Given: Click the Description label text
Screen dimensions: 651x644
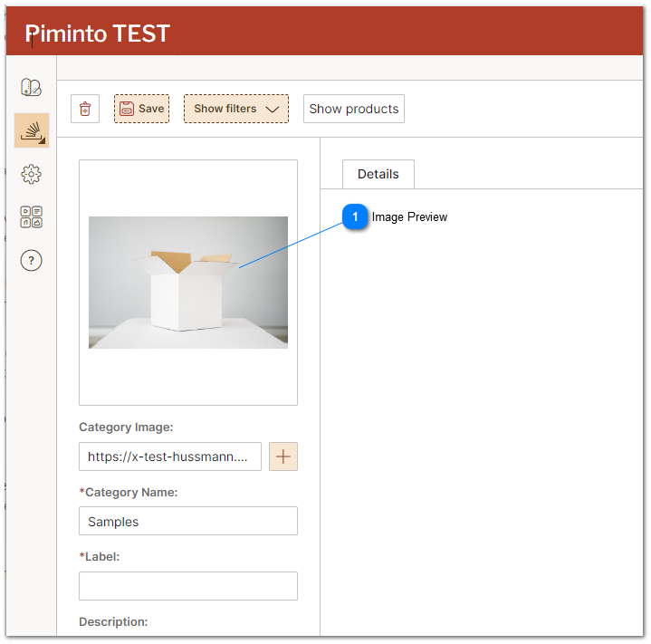Looking at the screenshot, I should (113, 622).
